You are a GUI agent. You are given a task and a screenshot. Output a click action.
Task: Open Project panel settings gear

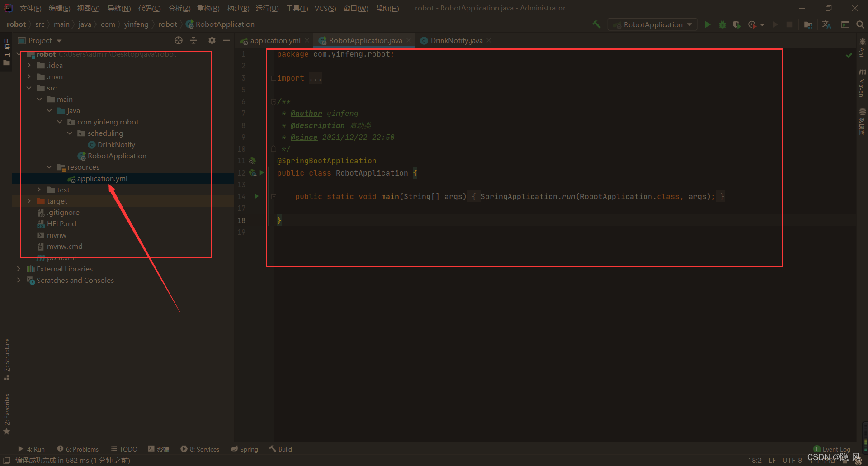(212, 40)
